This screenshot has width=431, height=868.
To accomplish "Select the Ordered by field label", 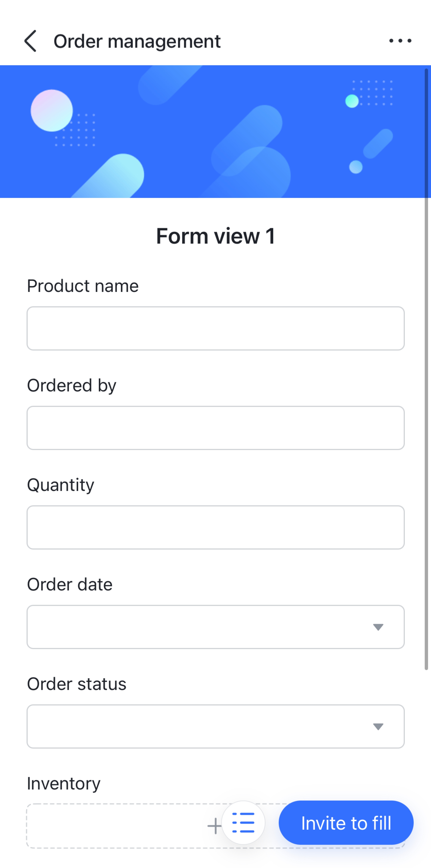I will pyautogui.click(x=71, y=386).
